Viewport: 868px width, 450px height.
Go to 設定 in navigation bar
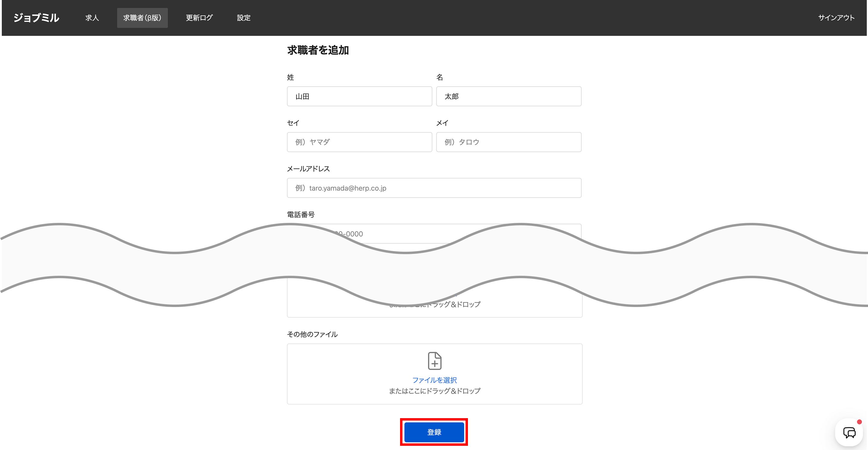pyautogui.click(x=244, y=17)
